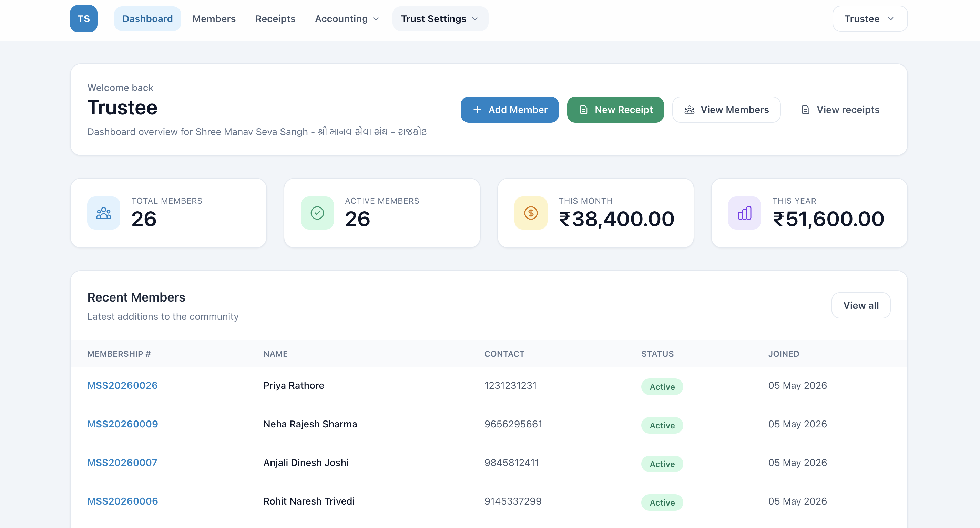Open membership link MSS20260007
The height and width of the screenshot is (528, 980).
(122, 463)
